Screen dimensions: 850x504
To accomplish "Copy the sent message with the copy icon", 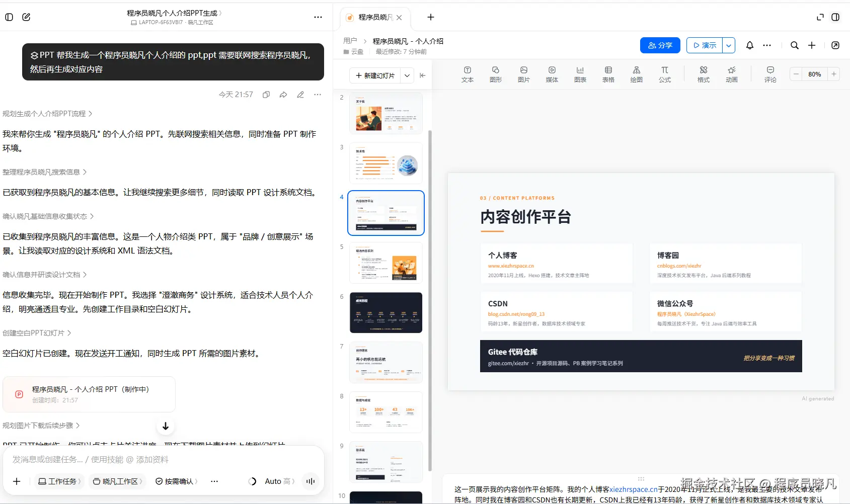I will point(266,95).
